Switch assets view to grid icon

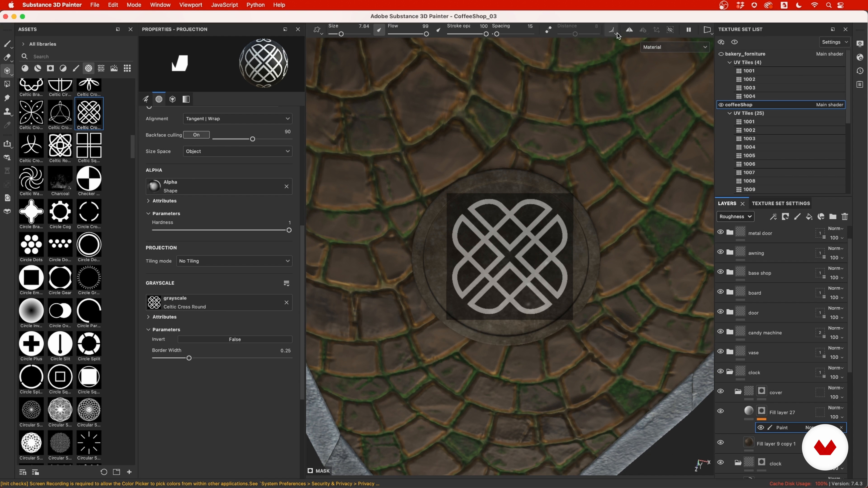point(127,68)
